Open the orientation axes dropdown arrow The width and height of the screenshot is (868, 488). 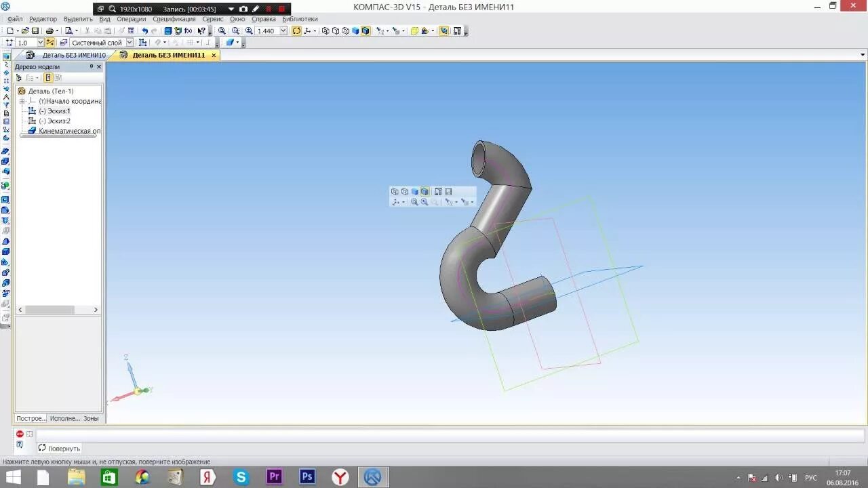point(315,31)
